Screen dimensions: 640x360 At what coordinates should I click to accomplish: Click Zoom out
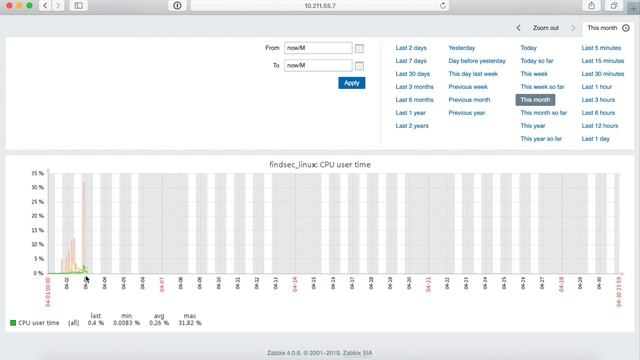coord(545,28)
